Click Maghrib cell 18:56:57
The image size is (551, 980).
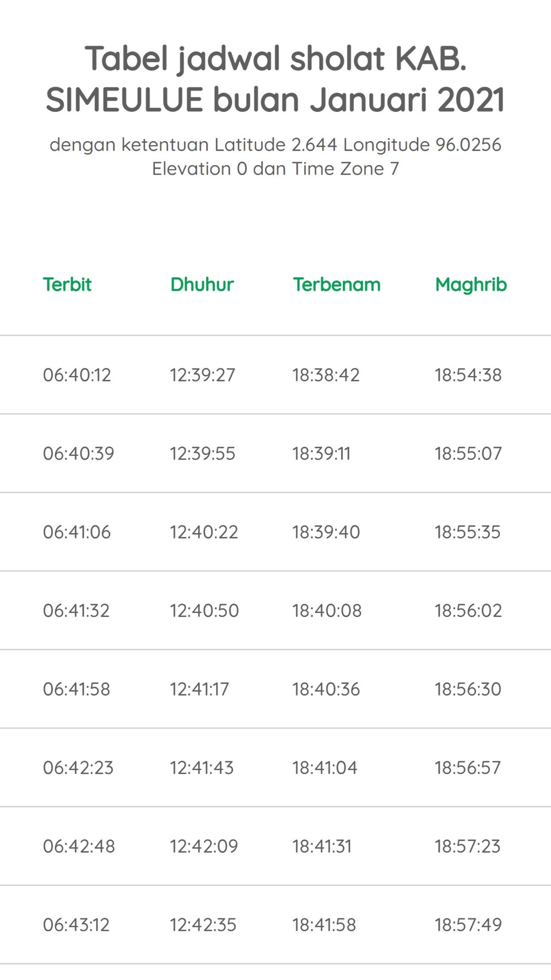coord(468,768)
